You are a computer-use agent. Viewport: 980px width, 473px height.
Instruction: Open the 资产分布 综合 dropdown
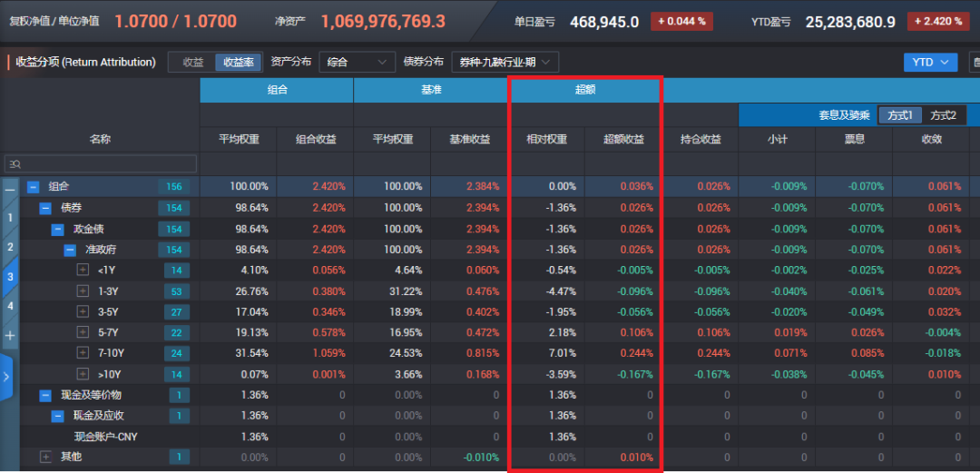coord(357,62)
